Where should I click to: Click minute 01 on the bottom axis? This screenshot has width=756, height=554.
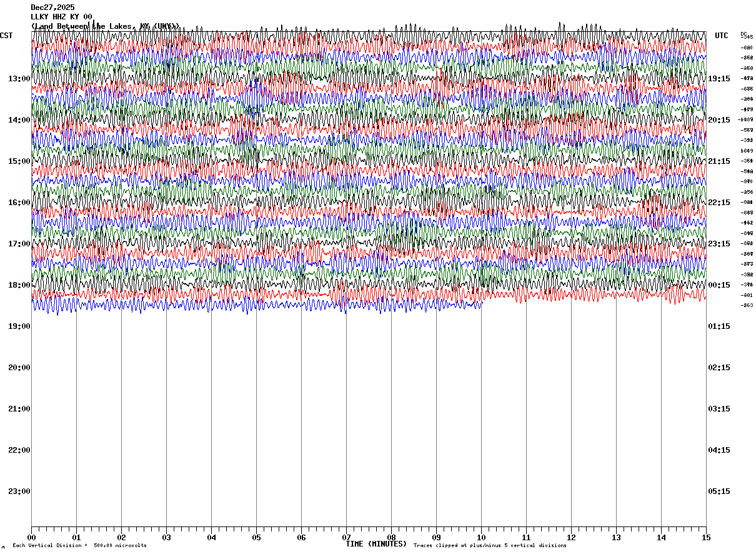[76, 537]
